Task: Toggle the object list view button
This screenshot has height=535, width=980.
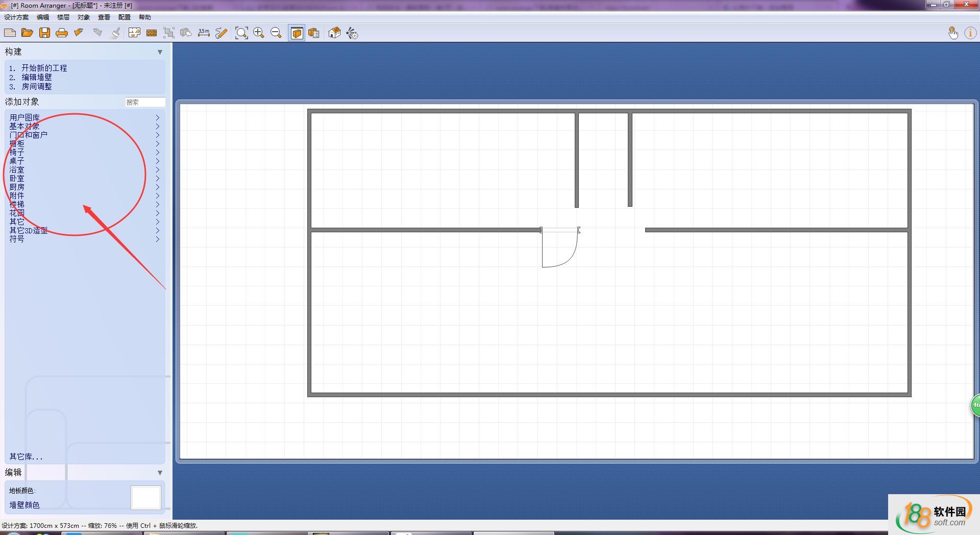Action: point(314,33)
